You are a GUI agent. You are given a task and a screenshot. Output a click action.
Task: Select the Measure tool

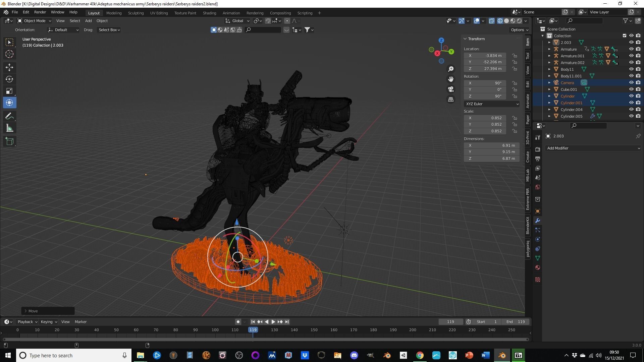pos(9,128)
